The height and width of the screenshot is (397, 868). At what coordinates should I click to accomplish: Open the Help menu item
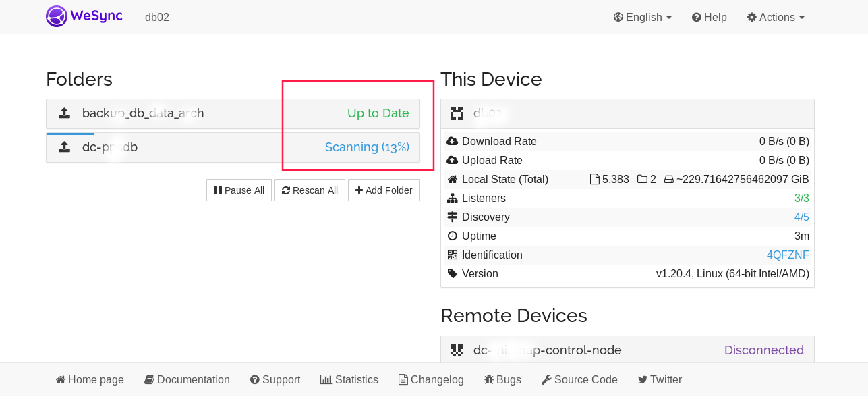[709, 18]
